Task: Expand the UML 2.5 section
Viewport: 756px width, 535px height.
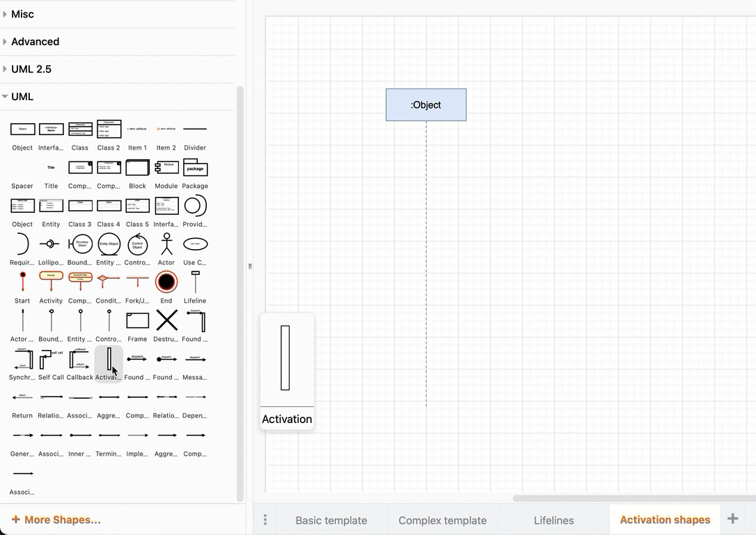Action: 31,69
